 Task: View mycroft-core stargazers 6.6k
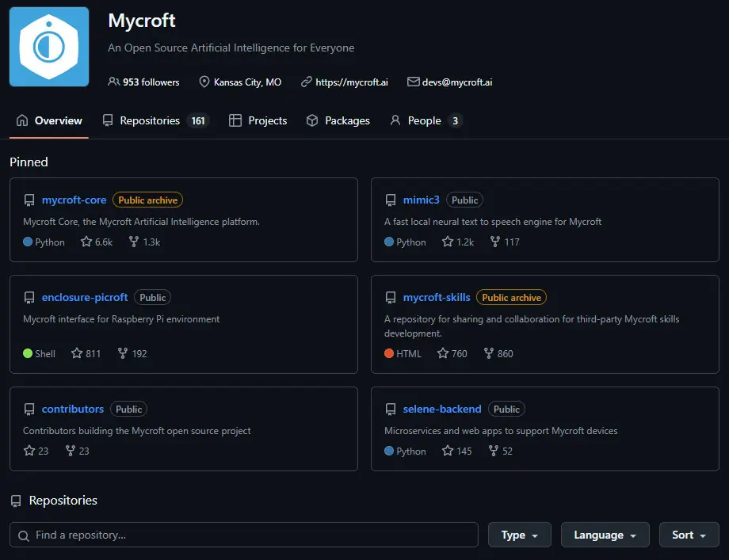(x=97, y=242)
